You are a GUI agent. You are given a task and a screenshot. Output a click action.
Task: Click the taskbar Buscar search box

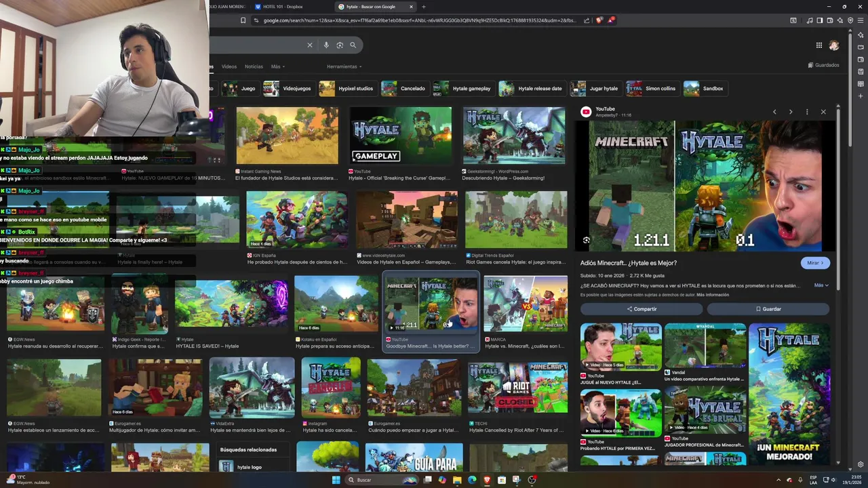click(383, 480)
